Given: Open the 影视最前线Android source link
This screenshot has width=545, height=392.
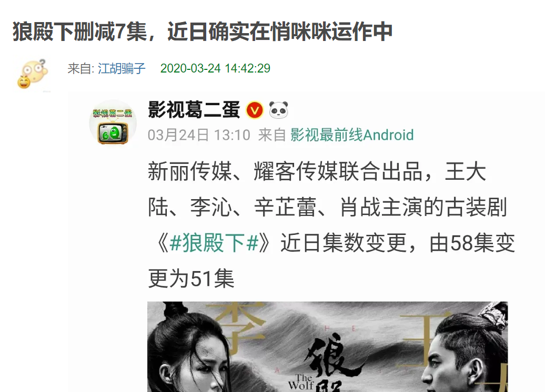Looking at the screenshot, I should [x=352, y=135].
